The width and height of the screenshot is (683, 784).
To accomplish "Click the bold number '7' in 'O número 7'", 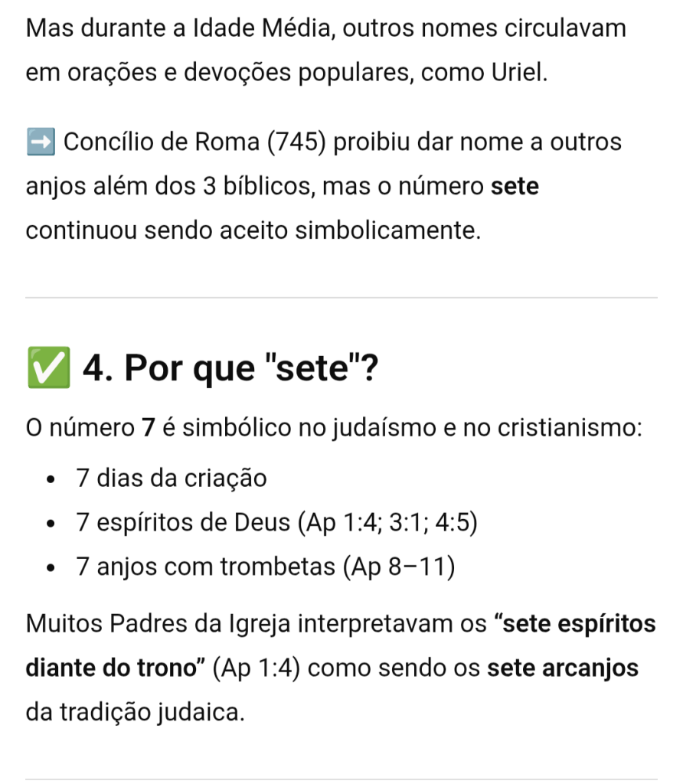I will pos(149,428).
